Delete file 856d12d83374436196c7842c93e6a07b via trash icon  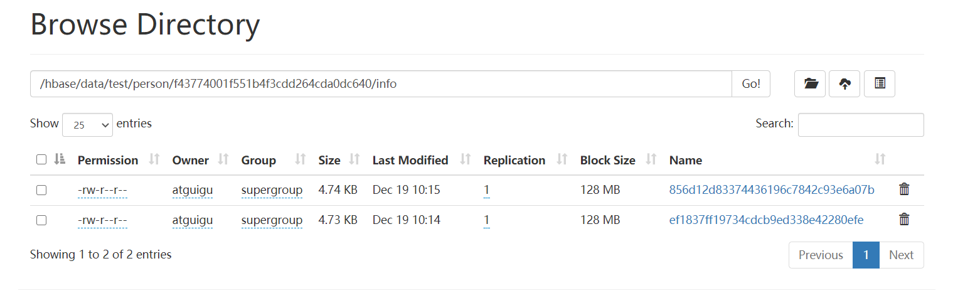[x=904, y=189]
